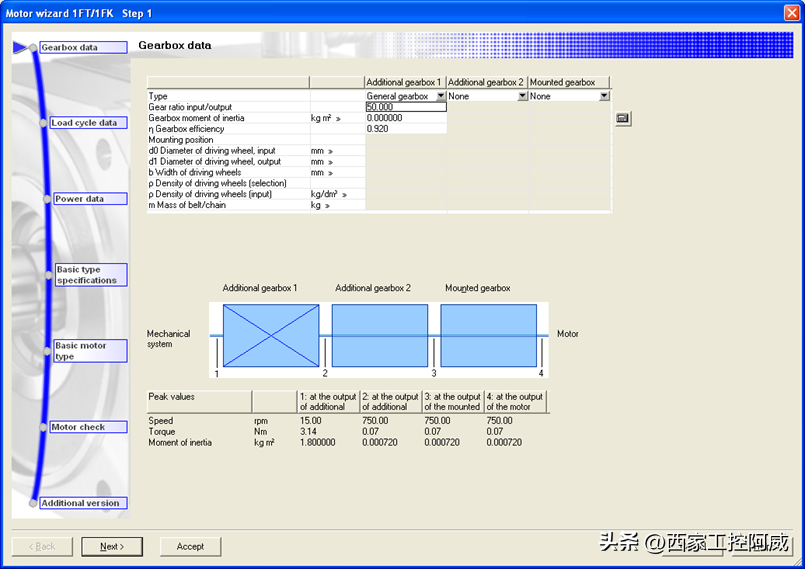This screenshot has height=569, width=805.
Task: Close the Motor wizard window
Action: 791,13
